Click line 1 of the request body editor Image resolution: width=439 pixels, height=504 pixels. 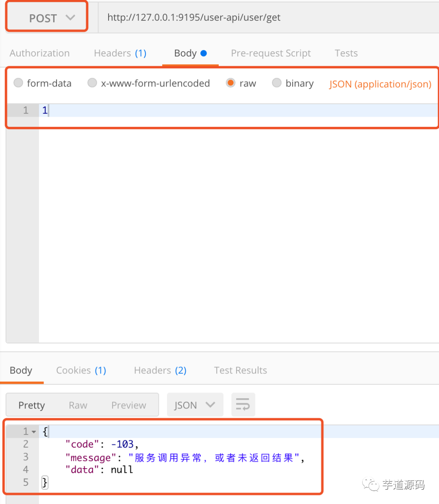[239, 110]
